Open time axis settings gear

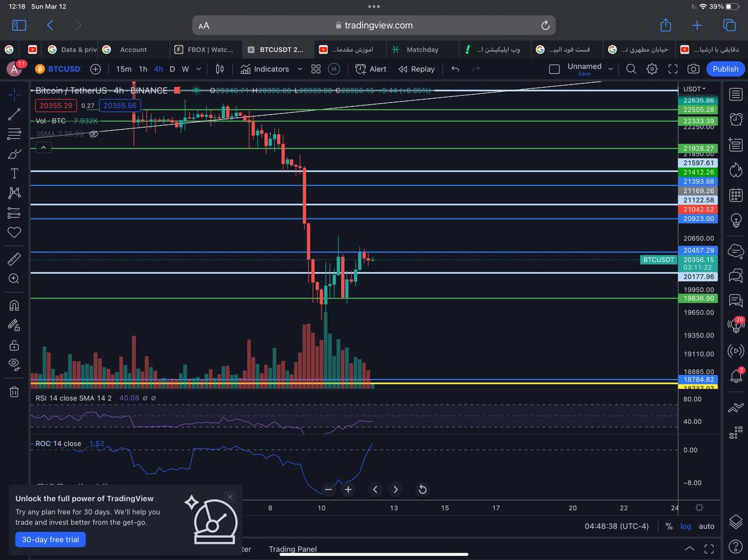click(x=699, y=508)
